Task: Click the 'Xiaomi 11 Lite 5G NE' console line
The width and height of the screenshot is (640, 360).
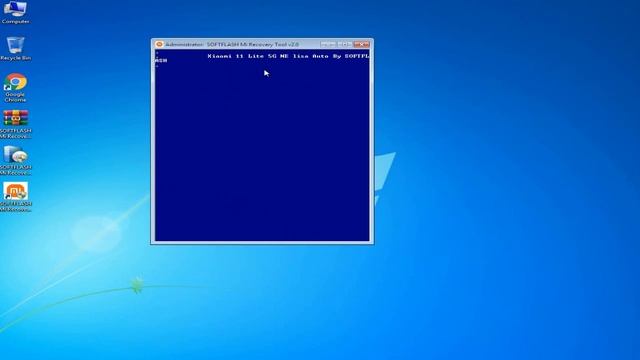Action: click(x=288, y=56)
